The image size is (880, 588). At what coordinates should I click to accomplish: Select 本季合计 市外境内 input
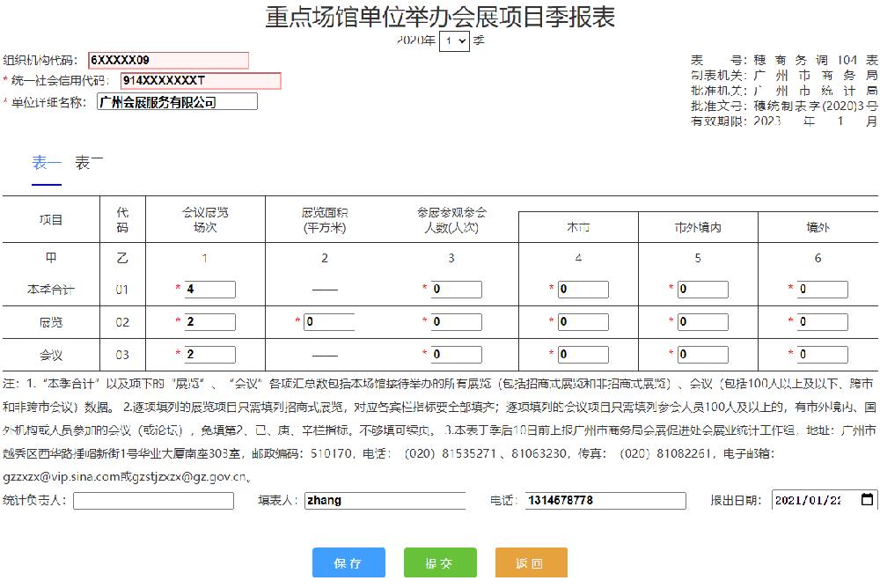pos(702,290)
